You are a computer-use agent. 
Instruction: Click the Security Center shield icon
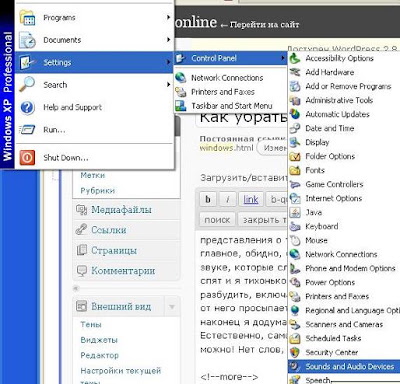[295, 352]
